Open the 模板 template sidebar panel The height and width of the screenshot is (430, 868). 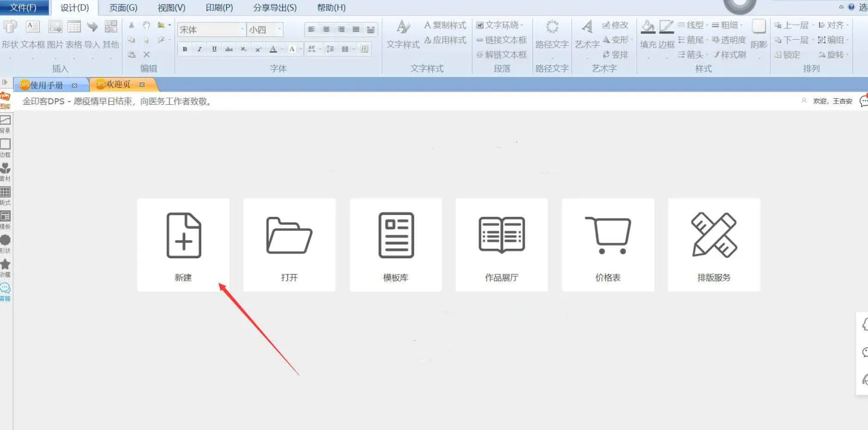pyautogui.click(x=5, y=220)
